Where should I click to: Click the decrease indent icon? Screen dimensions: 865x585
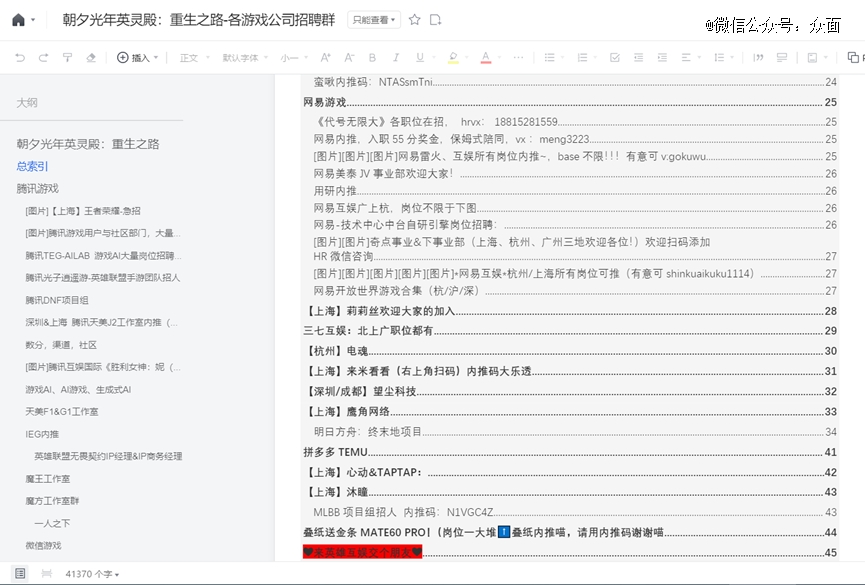[638, 57]
